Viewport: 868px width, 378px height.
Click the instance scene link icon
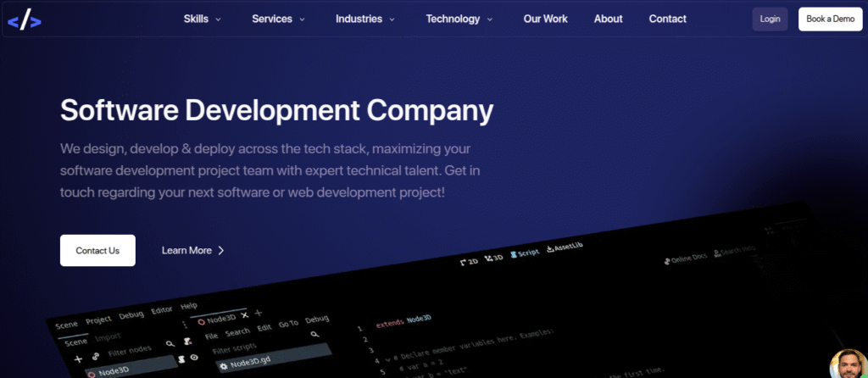96,357
